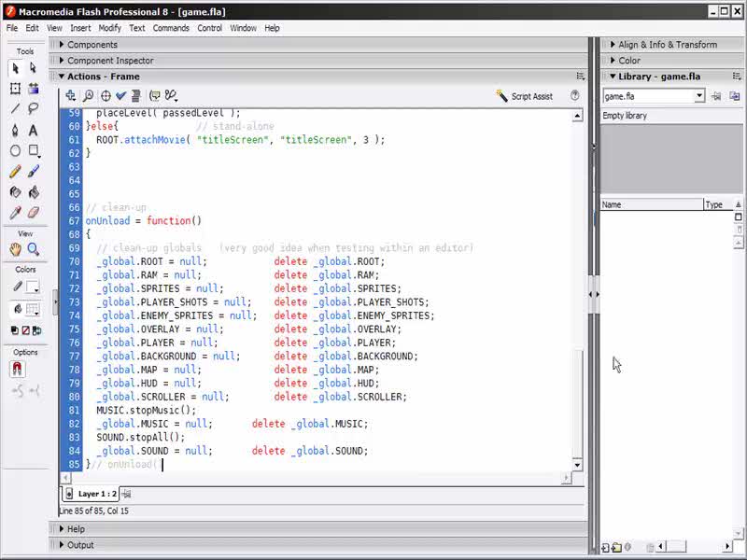Select the Zoom magnifier tool
The width and height of the screenshot is (747, 560).
click(34, 249)
